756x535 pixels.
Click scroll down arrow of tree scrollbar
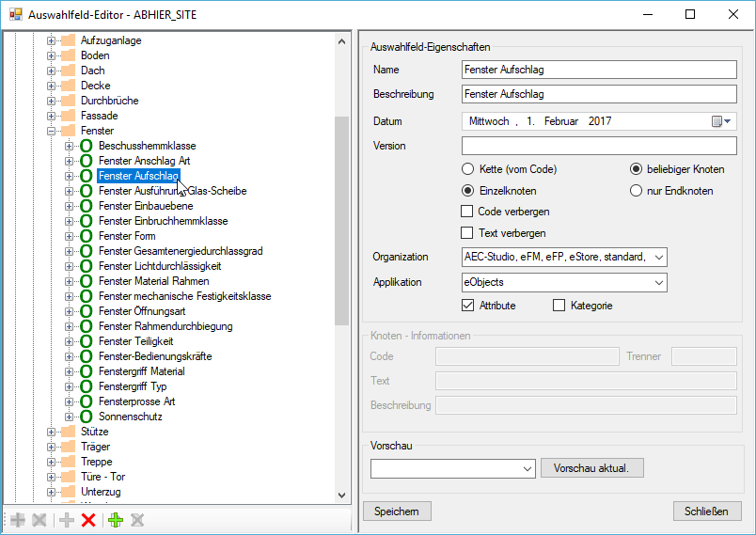tap(342, 495)
